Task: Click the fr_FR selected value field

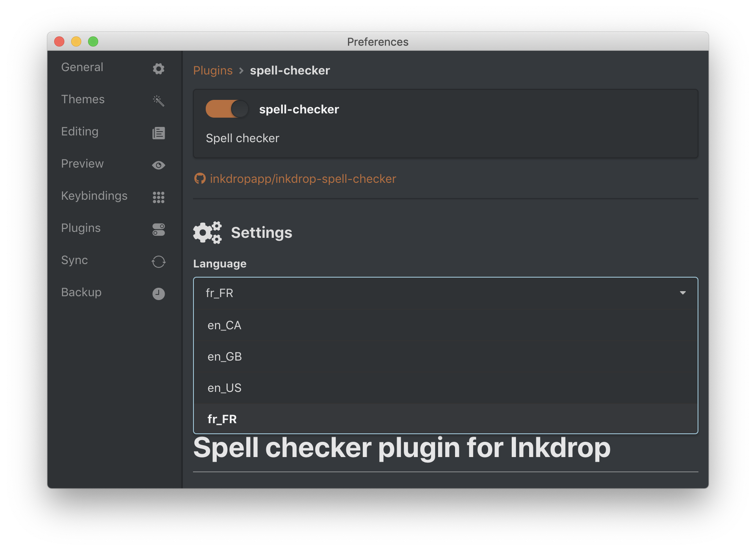Action: pos(445,293)
